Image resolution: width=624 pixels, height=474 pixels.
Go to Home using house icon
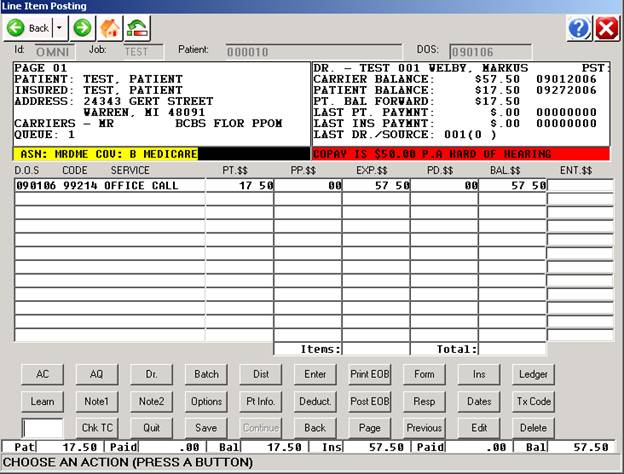click(x=108, y=28)
